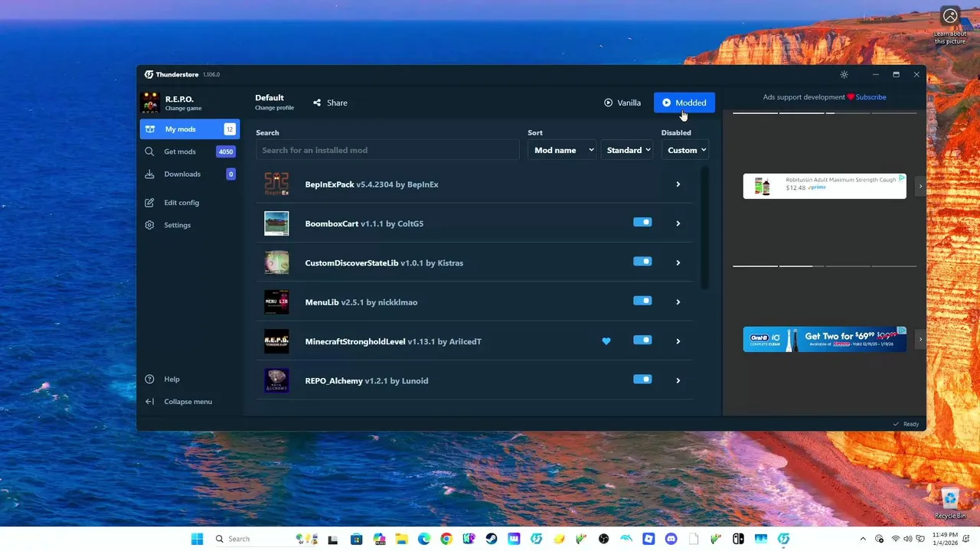
Task: Open the Recycle Bin on the desktop
Action: (x=950, y=503)
